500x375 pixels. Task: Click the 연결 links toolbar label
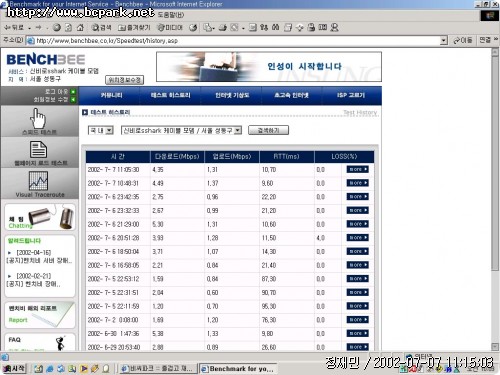coord(485,40)
